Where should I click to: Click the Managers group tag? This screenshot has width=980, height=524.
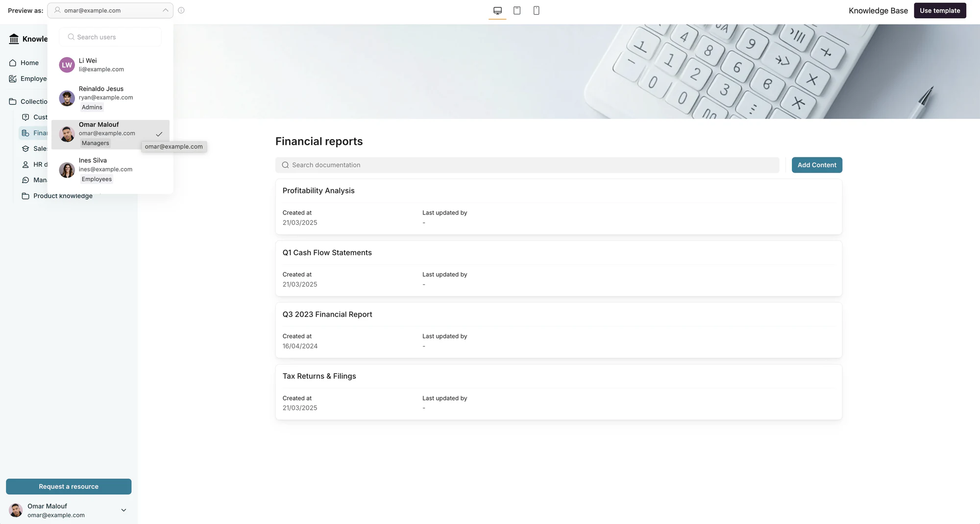pyautogui.click(x=95, y=143)
